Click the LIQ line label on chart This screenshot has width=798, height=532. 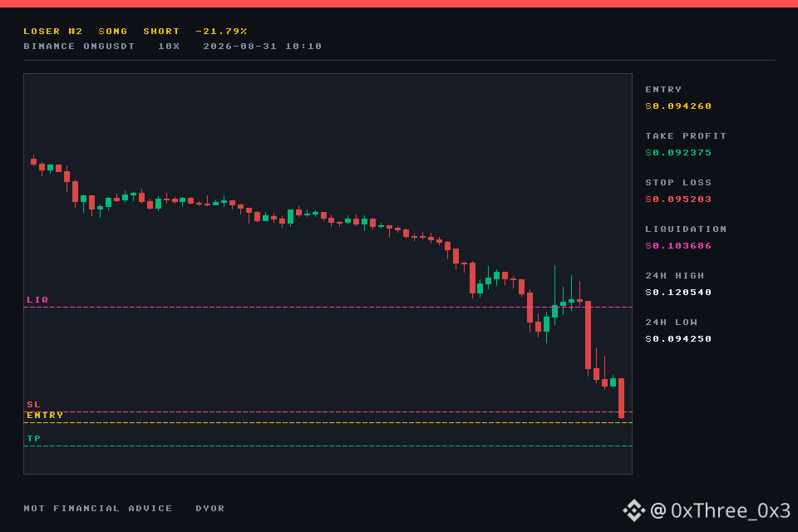[37, 299]
